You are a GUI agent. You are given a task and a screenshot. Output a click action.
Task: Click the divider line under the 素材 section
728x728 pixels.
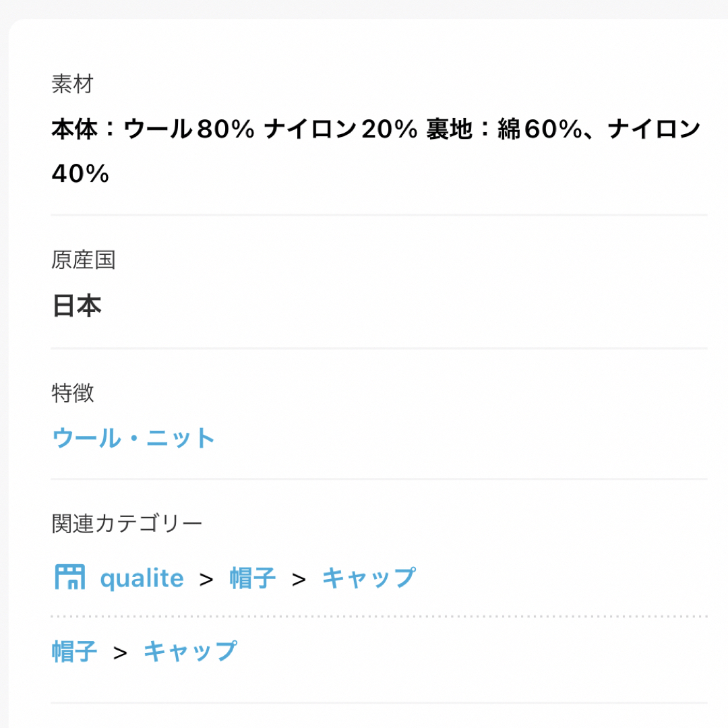coord(379,215)
